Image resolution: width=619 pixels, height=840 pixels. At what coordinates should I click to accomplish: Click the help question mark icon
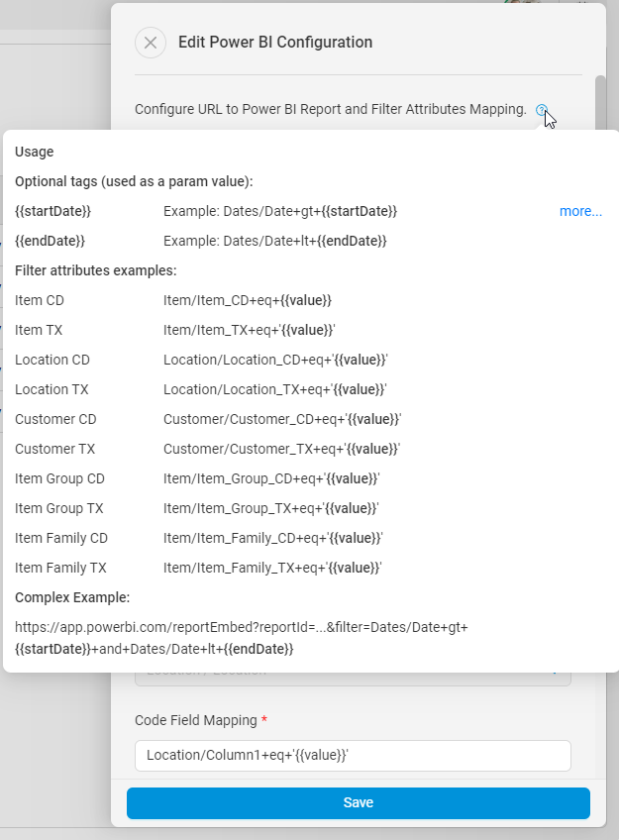[x=542, y=110]
